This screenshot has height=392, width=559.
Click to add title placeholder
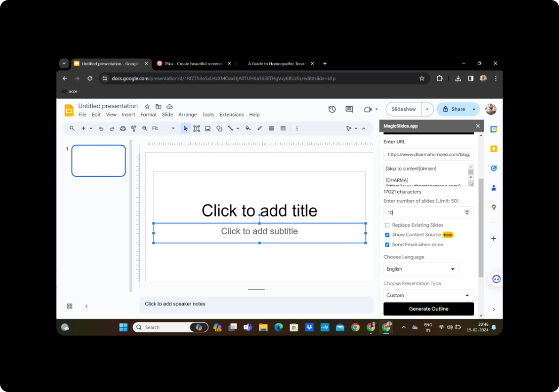pyautogui.click(x=260, y=211)
